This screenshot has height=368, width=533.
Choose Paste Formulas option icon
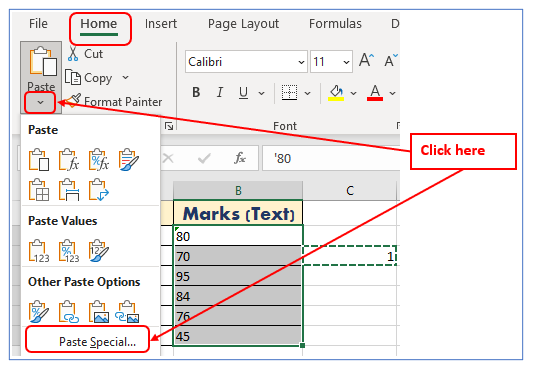click(x=69, y=159)
